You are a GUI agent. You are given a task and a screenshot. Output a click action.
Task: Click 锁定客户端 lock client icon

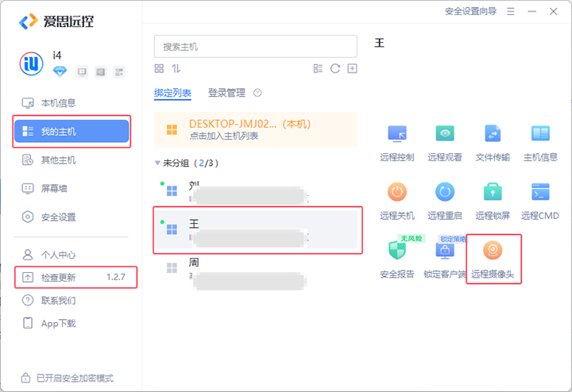click(x=445, y=251)
